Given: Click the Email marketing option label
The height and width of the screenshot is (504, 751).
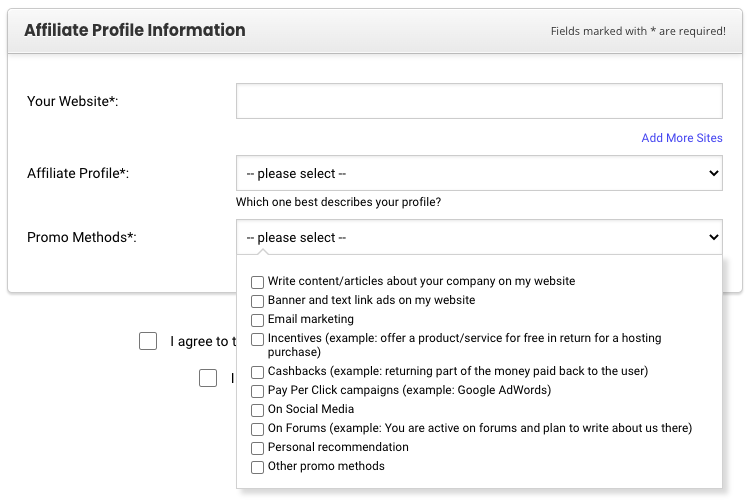Looking at the screenshot, I should click(x=311, y=319).
